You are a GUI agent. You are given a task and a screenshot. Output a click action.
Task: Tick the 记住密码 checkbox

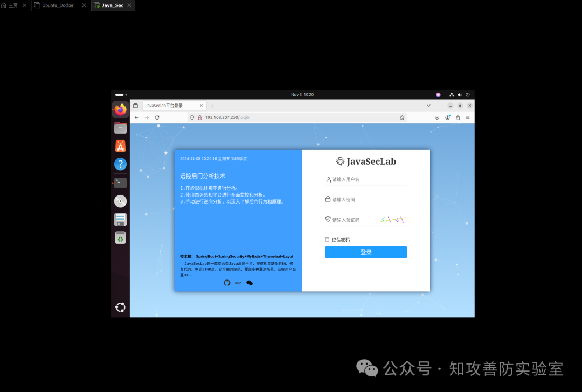pyautogui.click(x=327, y=240)
